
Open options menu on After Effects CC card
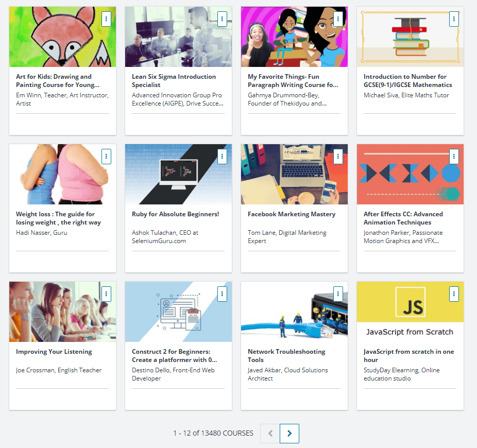tap(454, 157)
